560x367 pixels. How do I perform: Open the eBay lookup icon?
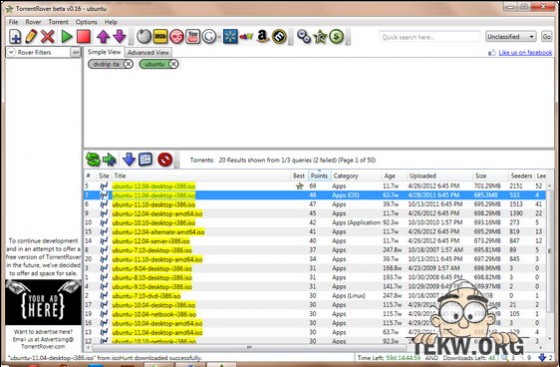coord(246,36)
